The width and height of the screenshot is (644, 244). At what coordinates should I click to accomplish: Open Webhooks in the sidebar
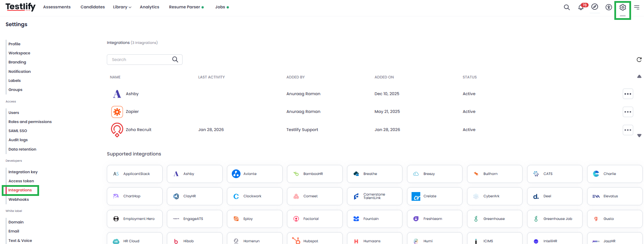click(18, 199)
